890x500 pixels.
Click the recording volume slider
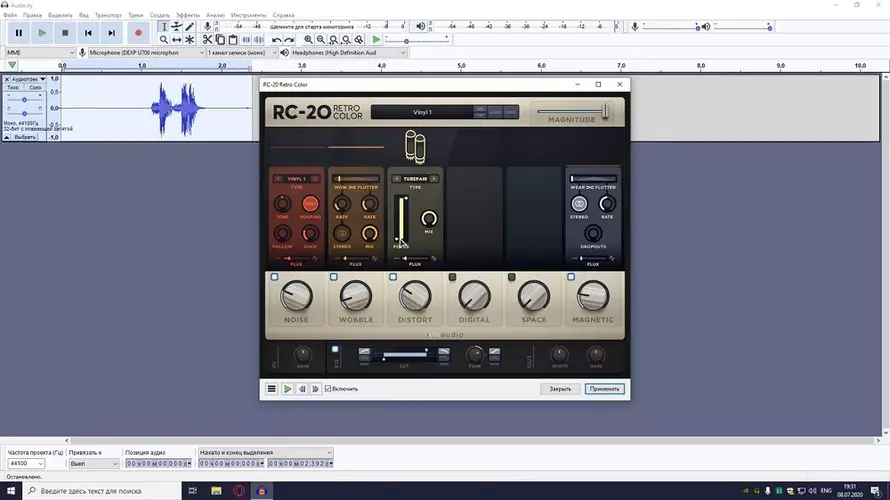671,27
